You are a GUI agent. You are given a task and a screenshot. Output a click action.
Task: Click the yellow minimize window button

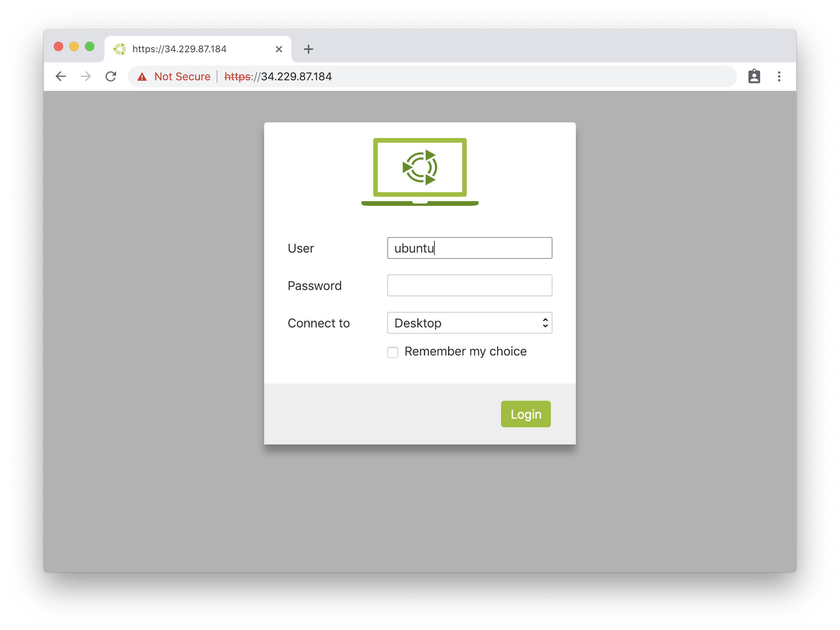click(74, 47)
